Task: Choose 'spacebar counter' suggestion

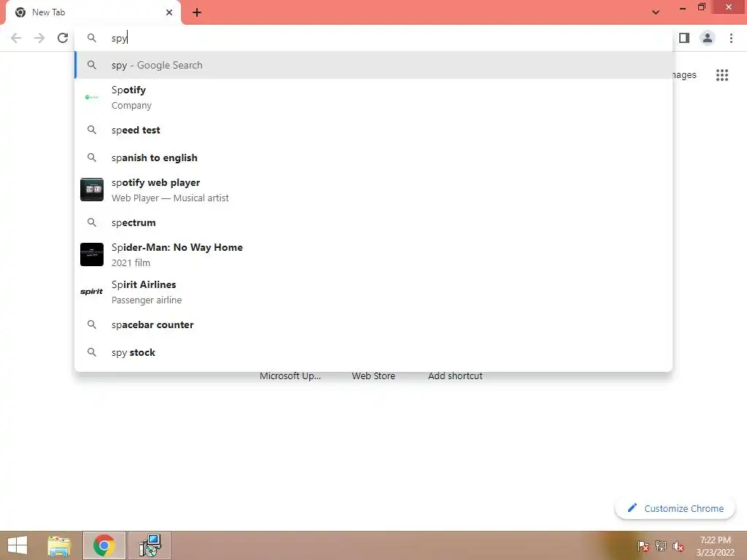Action: pos(373,324)
